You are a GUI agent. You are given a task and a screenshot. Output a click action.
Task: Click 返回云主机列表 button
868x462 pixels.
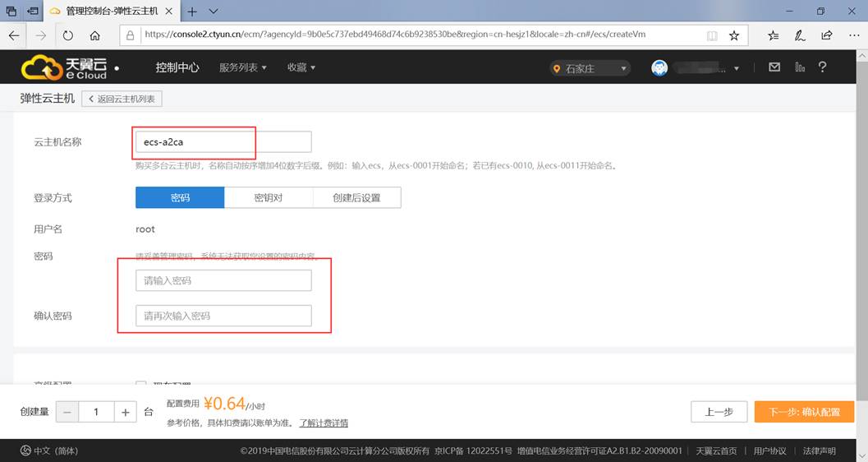click(122, 99)
